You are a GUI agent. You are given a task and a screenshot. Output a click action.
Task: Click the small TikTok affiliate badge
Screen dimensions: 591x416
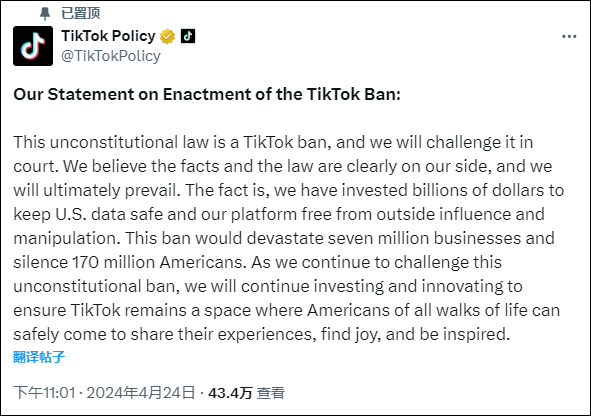[188, 36]
